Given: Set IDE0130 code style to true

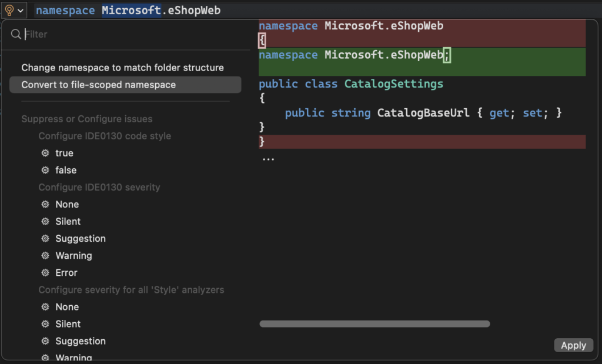Looking at the screenshot, I should click(x=64, y=153).
